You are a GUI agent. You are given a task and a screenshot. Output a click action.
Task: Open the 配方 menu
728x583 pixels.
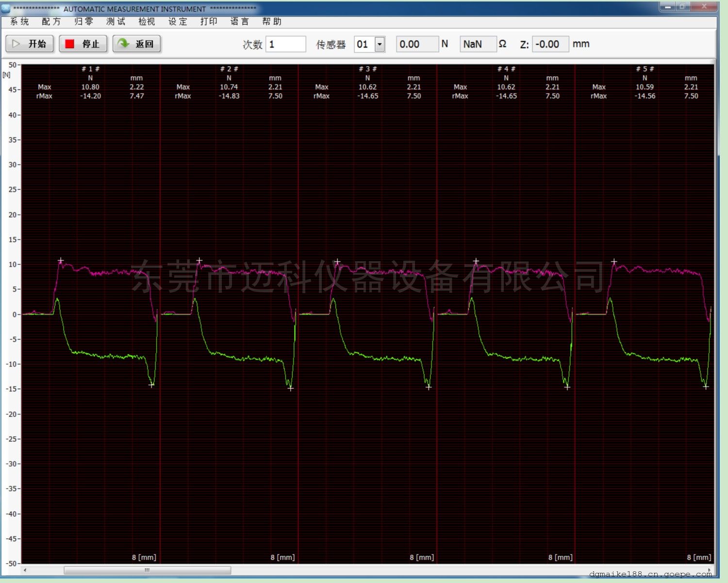[51, 21]
